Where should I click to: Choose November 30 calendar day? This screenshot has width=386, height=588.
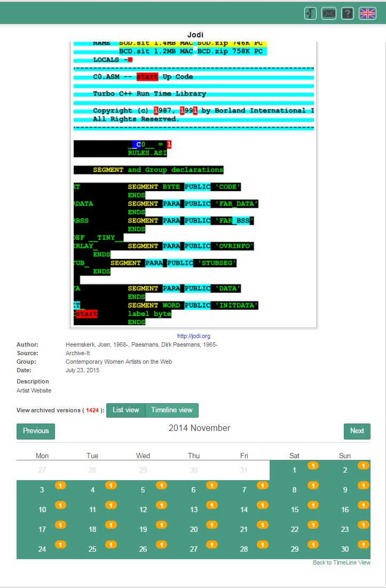[x=345, y=550]
